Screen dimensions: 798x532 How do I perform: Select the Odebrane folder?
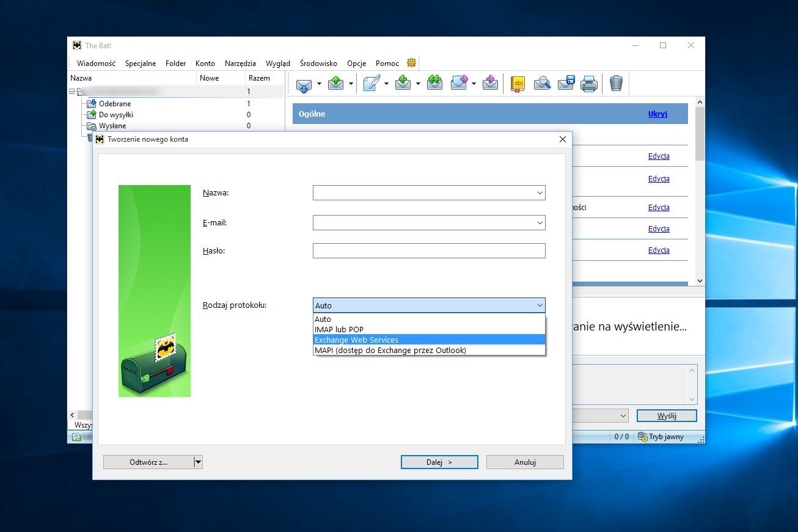[x=115, y=104]
